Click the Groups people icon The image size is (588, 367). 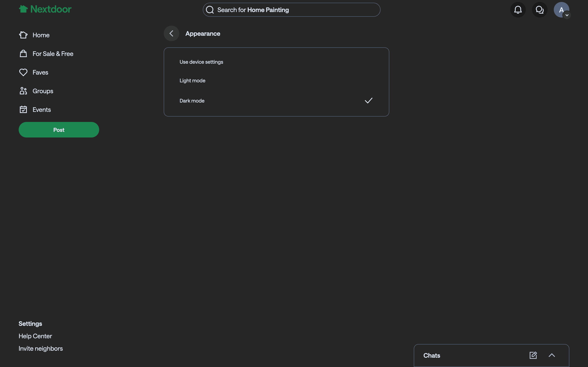(23, 91)
